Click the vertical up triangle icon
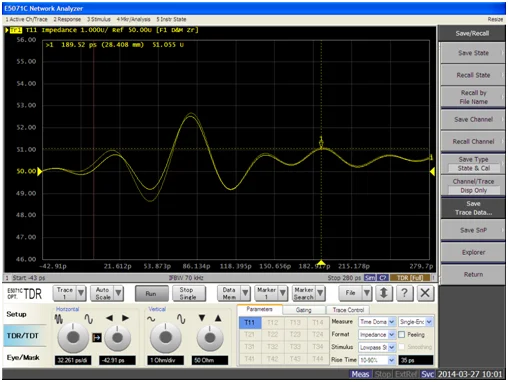Image resolution: width=508 pixels, height=382 pixels. pos(218,318)
